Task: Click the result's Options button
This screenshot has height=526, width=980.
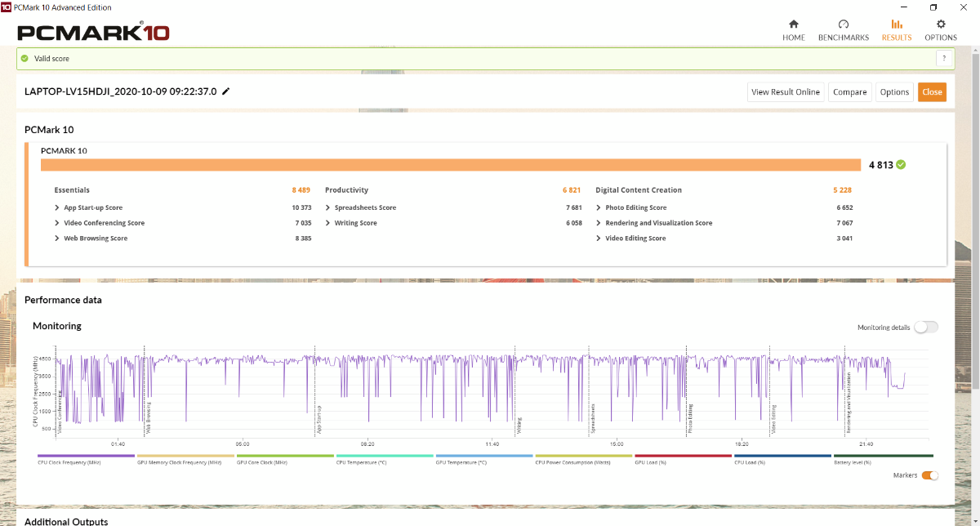Action: coord(894,92)
